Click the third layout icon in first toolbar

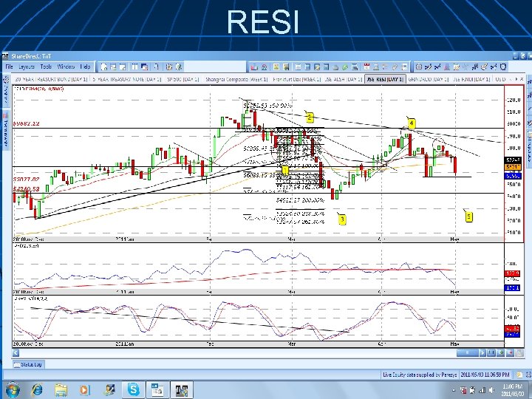point(123,66)
